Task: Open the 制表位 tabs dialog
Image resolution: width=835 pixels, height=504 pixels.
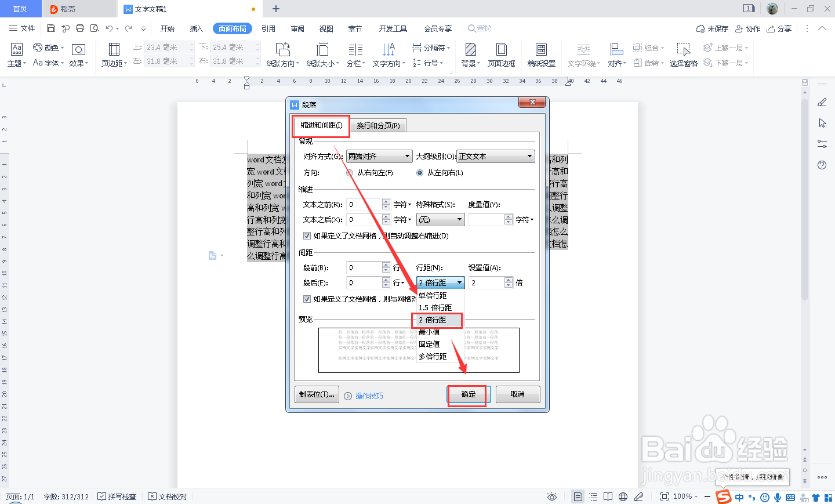Action: [317, 394]
